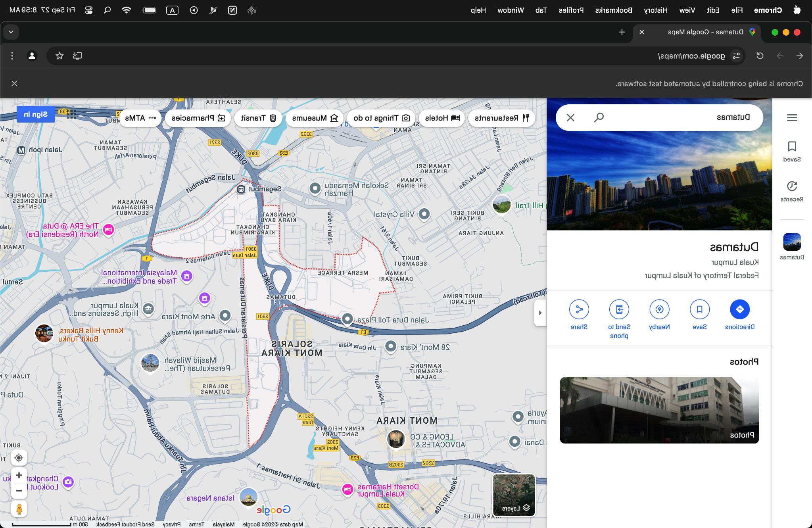Click the search magnifier icon
This screenshot has height=528, width=812.
[599, 117]
